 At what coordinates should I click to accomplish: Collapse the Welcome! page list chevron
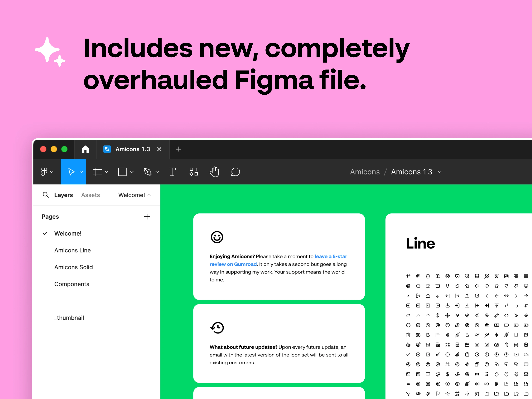click(149, 195)
